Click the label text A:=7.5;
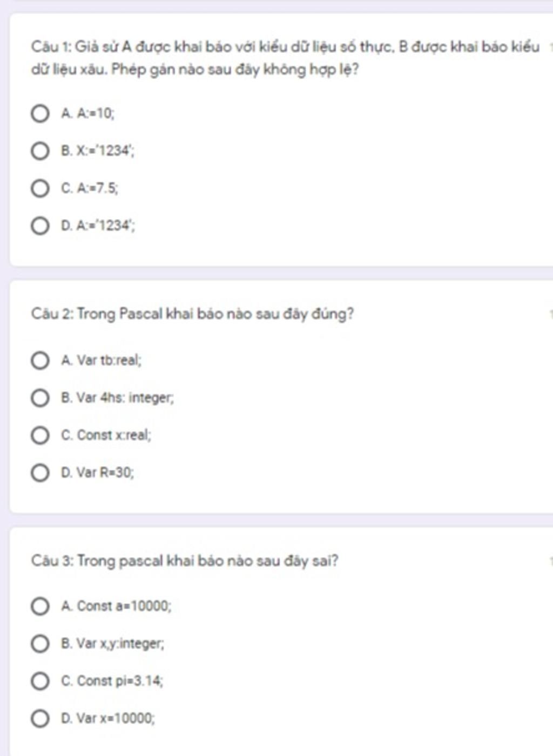This screenshot has height=756, width=553. click(x=97, y=188)
